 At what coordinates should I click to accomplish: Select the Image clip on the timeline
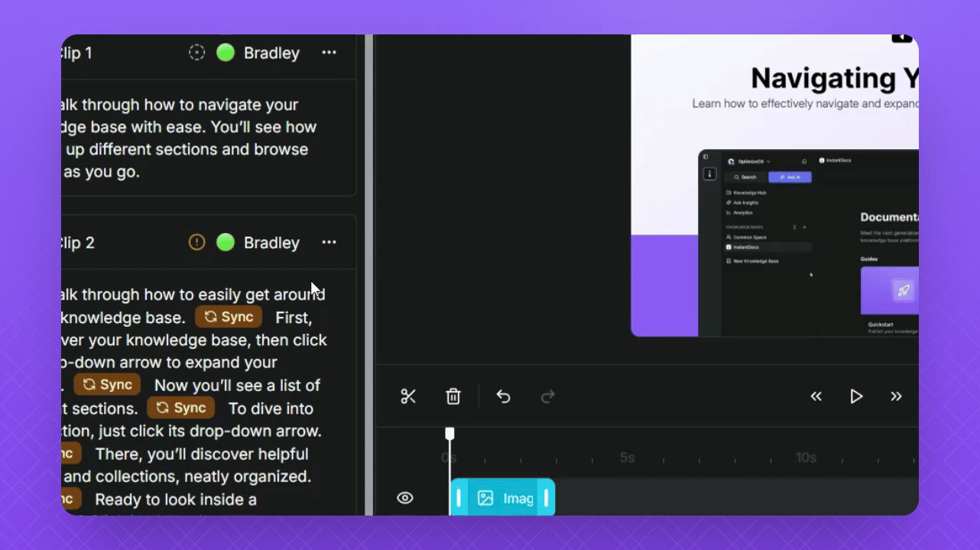(x=502, y=498)
